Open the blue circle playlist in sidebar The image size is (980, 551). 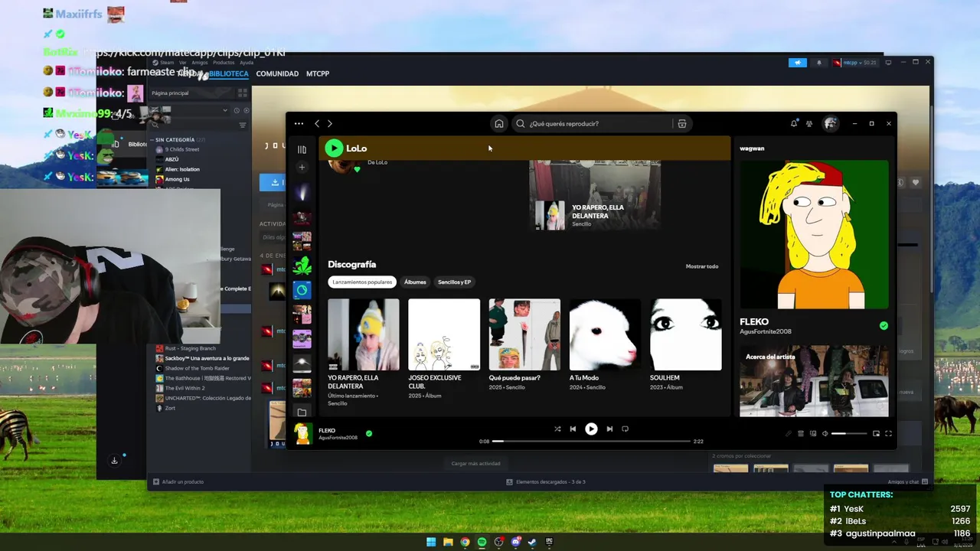[302, 290]
